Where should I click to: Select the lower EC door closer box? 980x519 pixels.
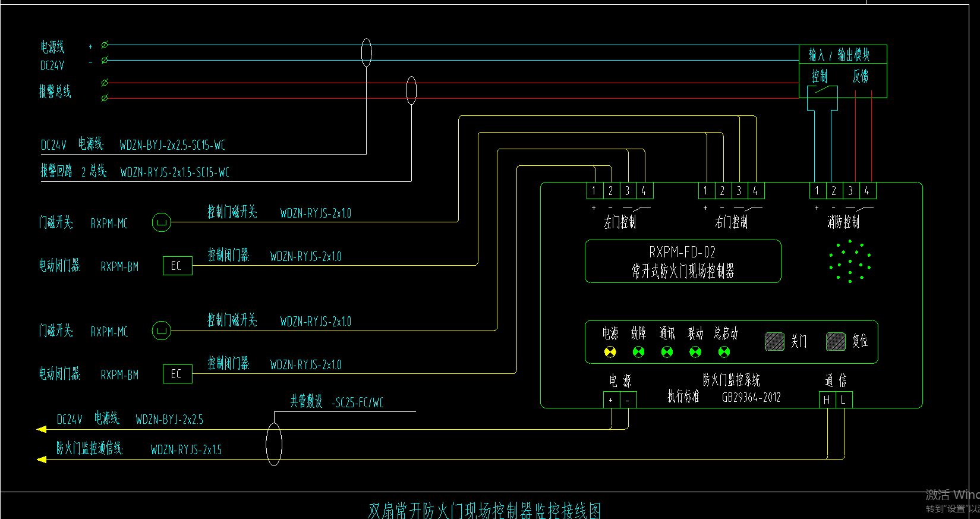[178, 374]
